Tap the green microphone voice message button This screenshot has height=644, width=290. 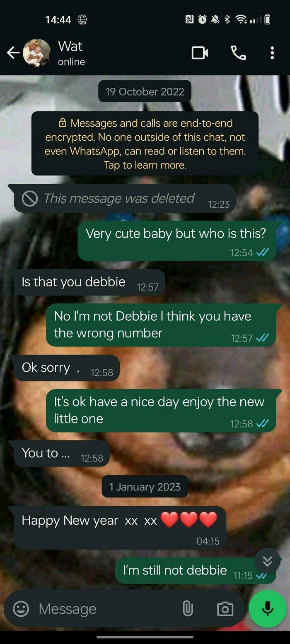267,608
